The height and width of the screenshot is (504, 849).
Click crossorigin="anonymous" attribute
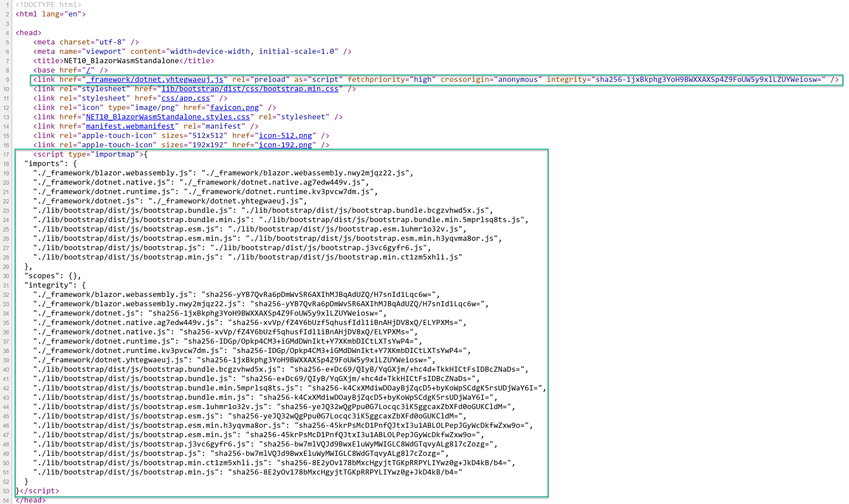click(x=491, y=80)
